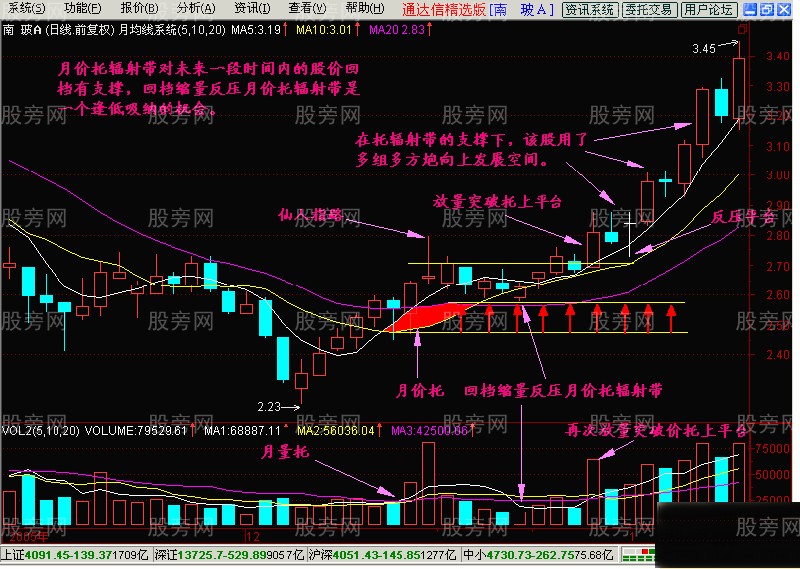Click the connection status indicator icon
Viewport: 800px width, 569px height.
tap(638, 554)
